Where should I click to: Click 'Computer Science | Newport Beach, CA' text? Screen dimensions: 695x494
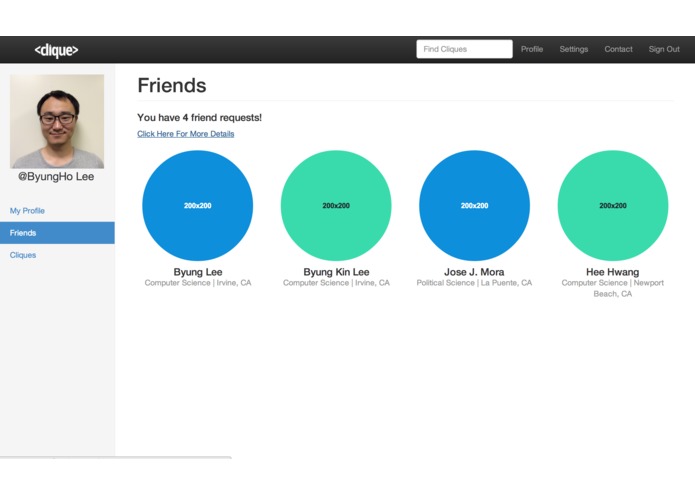pos(613,288)
